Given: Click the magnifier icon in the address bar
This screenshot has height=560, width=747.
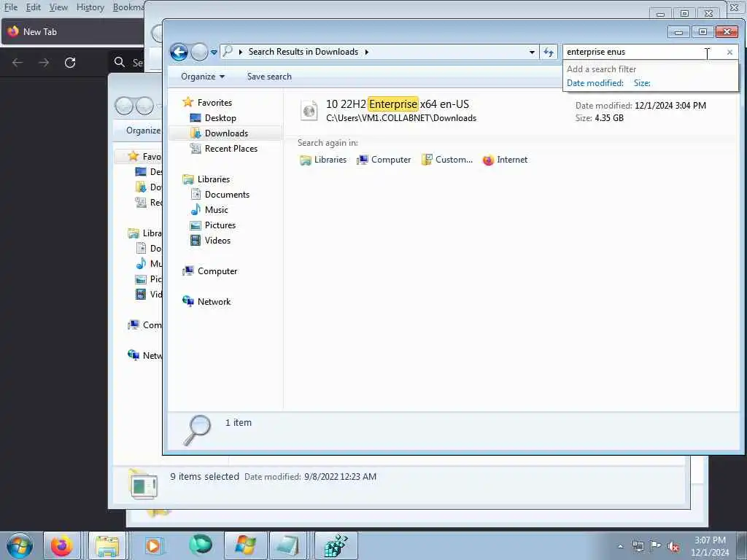Looking at the screenshot, I should (228, 51).
